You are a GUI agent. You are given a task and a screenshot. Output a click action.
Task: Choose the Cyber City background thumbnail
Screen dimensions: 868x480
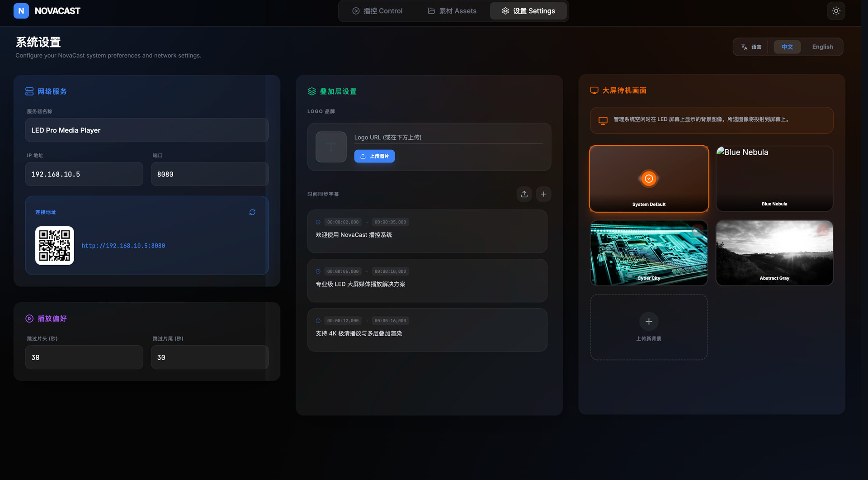pyautogui.click(x=649, y=253)
